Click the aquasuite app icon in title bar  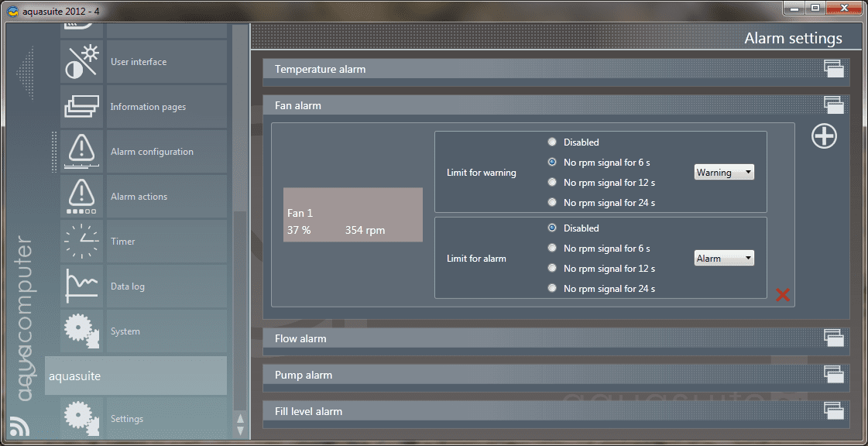12,12
